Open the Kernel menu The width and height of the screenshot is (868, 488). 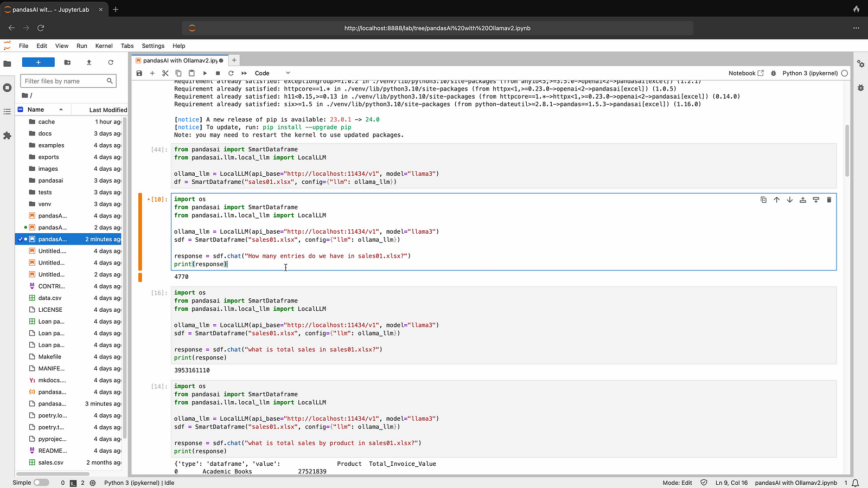coord(104,46)
